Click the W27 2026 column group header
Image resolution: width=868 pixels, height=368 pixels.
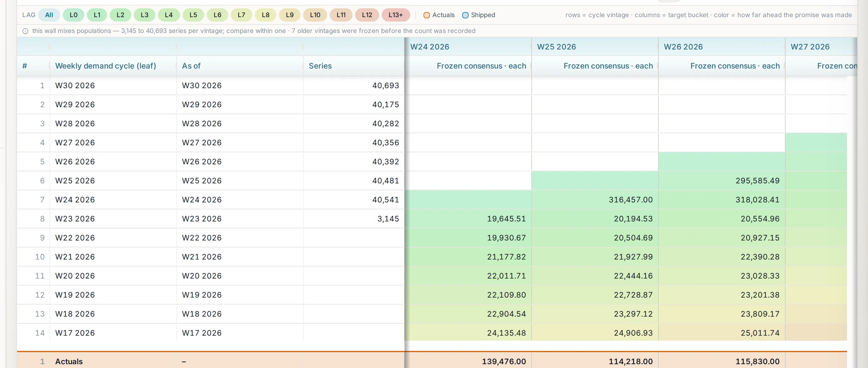pyautogui.click(x=821, y=47)
